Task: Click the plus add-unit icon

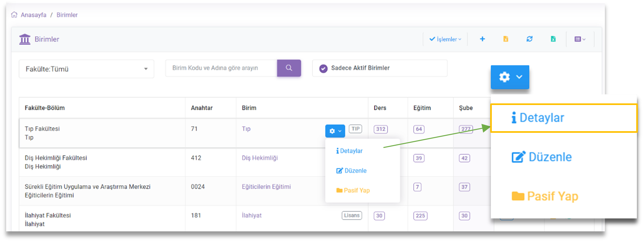Action: 482,39
